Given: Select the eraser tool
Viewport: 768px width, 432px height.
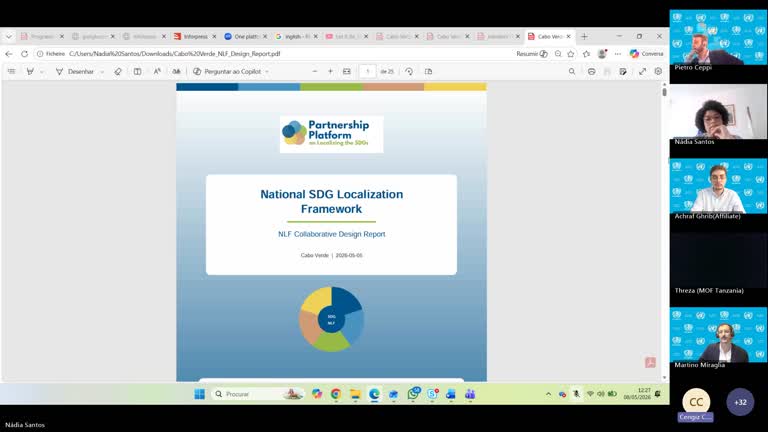Looking at the screenshot, I should (x=118, y=72).
